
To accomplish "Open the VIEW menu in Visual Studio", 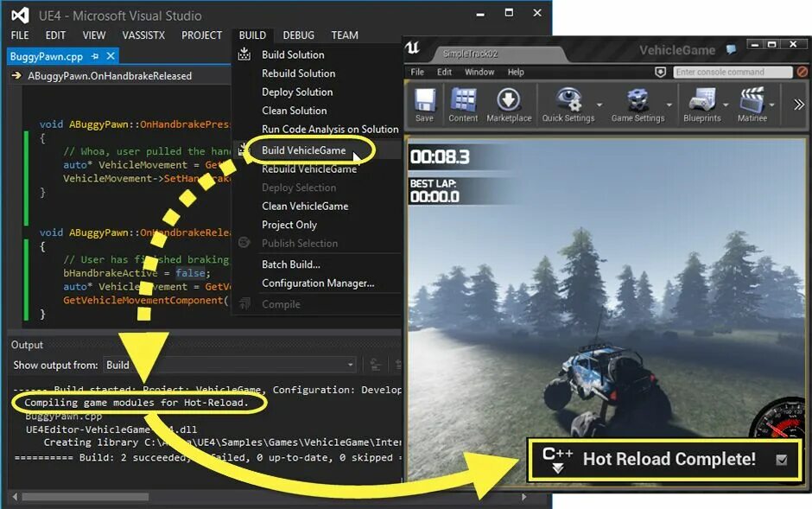I will point(94,35).
